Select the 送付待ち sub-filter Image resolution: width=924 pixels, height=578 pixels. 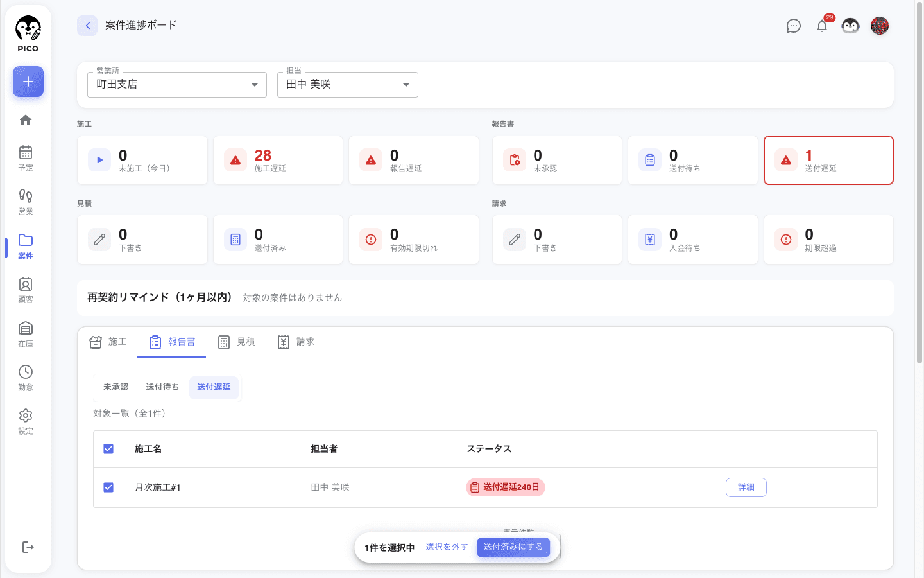162,387
